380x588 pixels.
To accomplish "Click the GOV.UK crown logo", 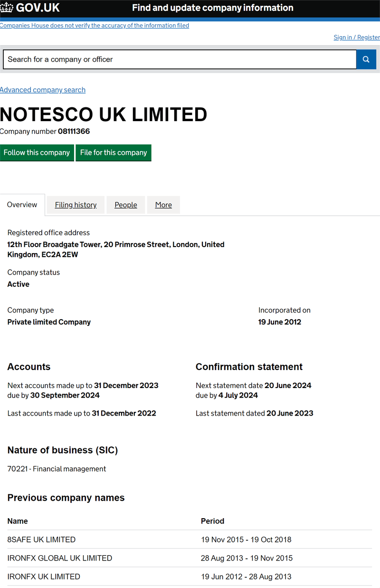I will (x=7, y=8).
